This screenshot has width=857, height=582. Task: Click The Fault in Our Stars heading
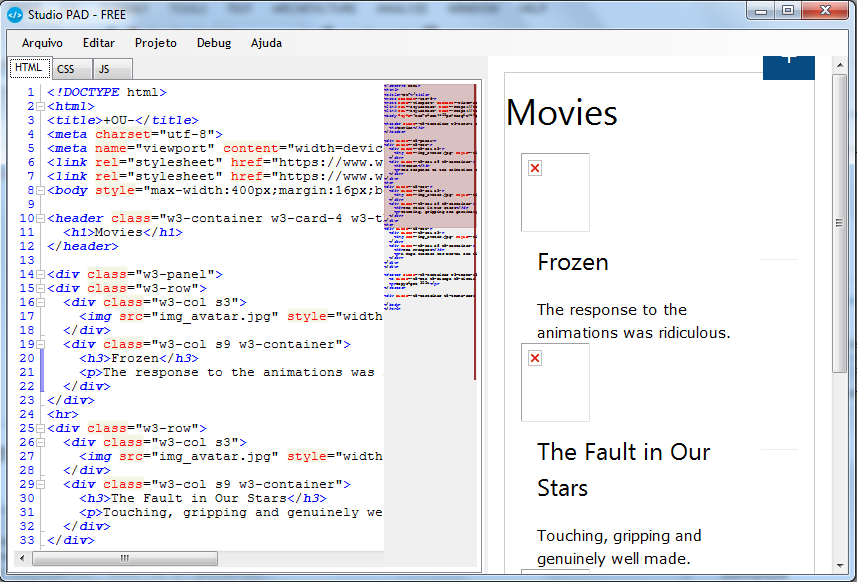(624, 470)
